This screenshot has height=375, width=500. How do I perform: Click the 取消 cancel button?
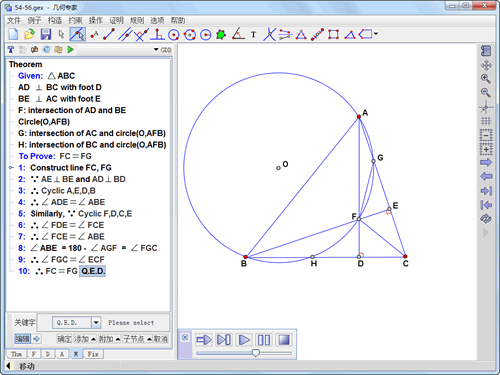(x=161, y=339)
